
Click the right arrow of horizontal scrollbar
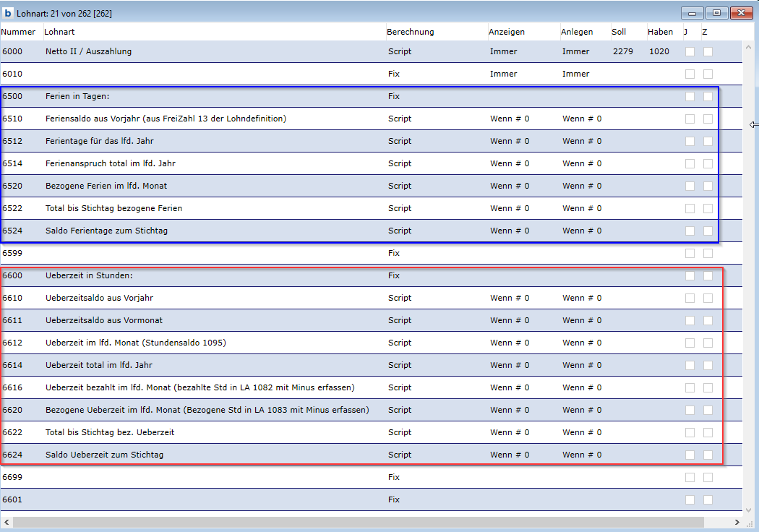tap(737, 522)
